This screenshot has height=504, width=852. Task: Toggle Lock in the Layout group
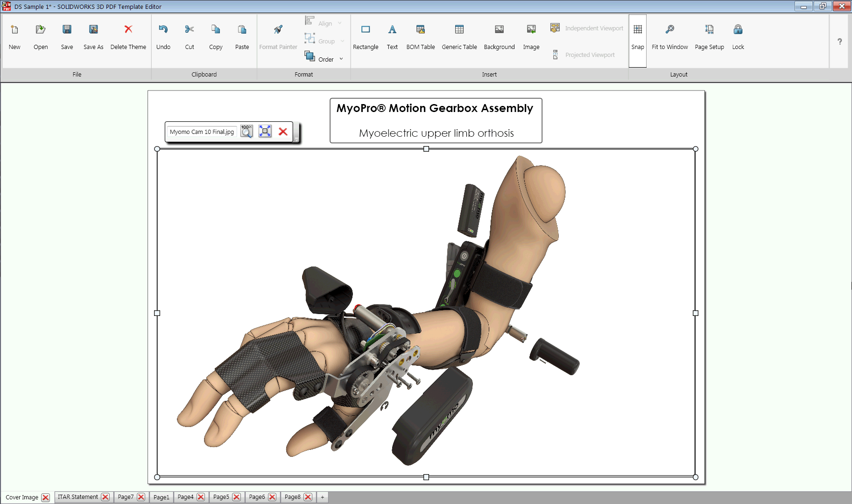tap(738, 37)
